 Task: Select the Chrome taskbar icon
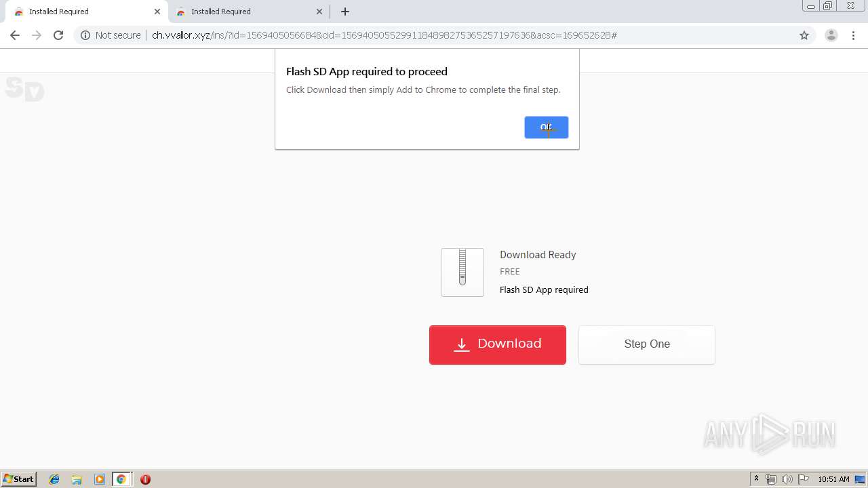click(121, 479)
